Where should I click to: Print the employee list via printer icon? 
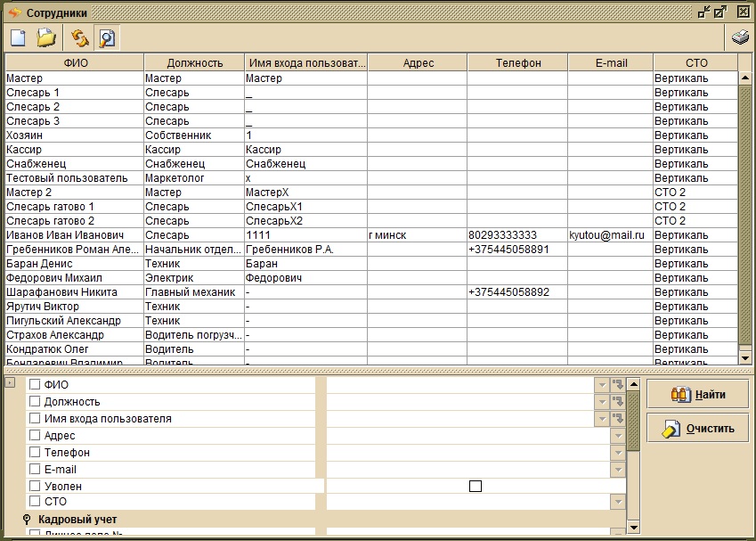pos(740,37)
